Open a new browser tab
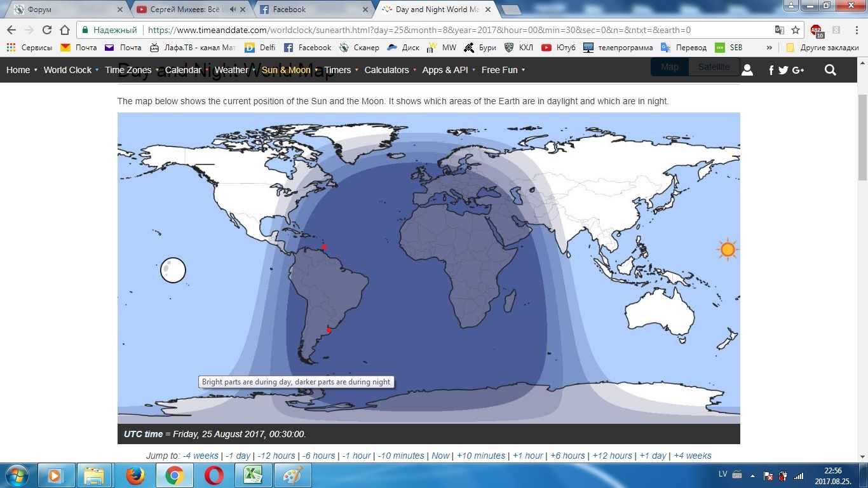 pyautogui.click(x=511, y=10)
